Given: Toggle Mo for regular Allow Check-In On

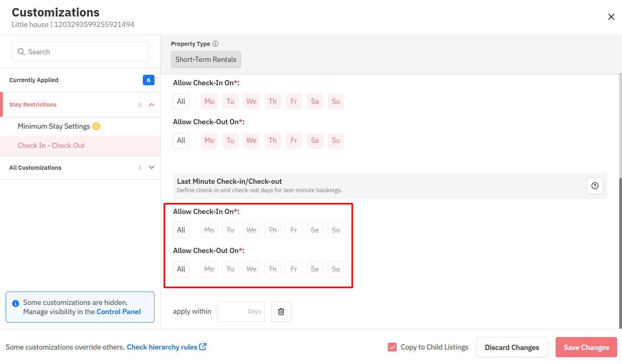Looking at the screenshot, I should coord(209,101).
